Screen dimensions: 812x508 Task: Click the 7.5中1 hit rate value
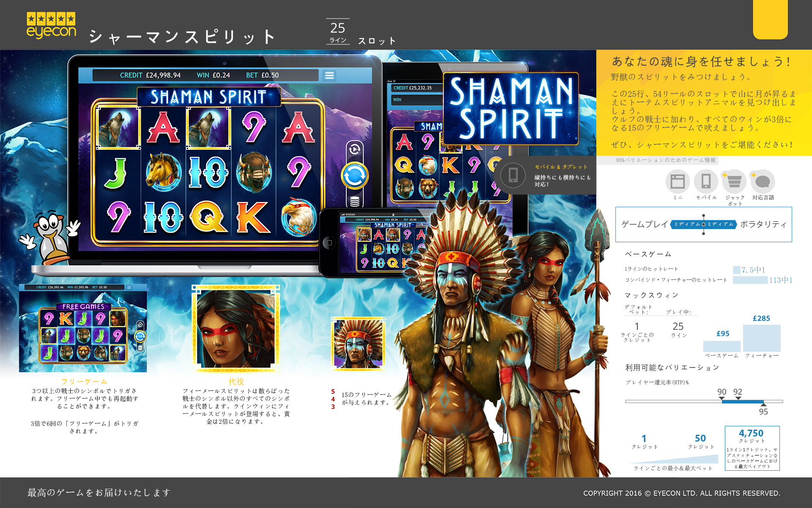point(753,270)
